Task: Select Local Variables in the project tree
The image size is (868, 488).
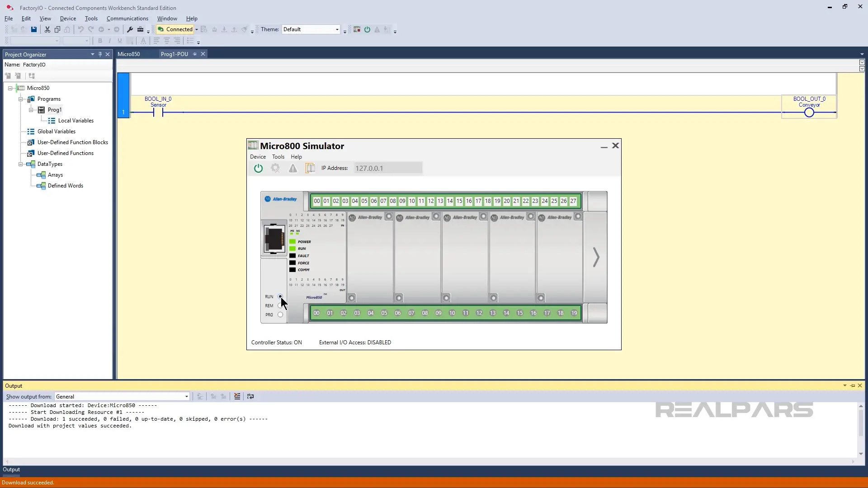Action: (x=76, y=121)
